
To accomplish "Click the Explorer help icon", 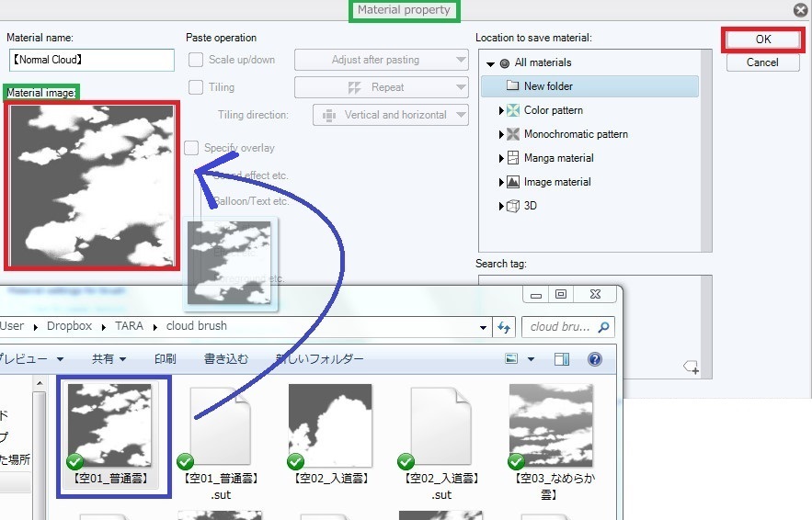I will tap(595, 359).
